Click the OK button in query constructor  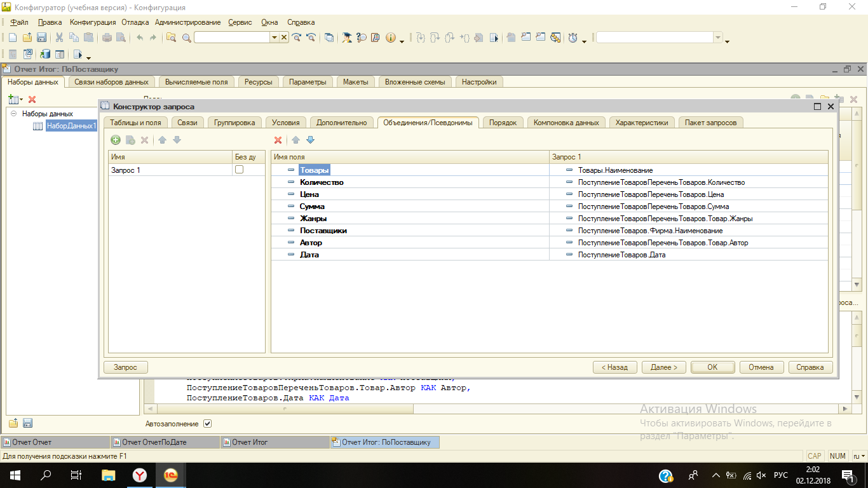[x=712, y=367]
